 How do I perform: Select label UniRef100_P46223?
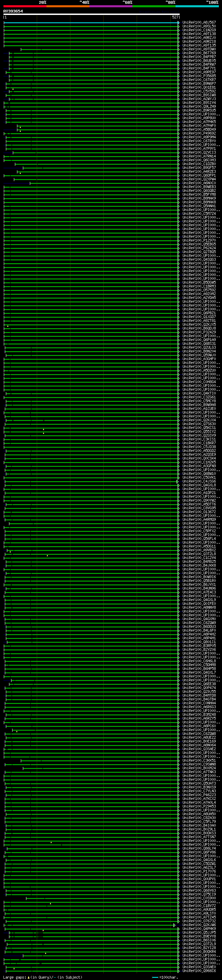(199, 795)
